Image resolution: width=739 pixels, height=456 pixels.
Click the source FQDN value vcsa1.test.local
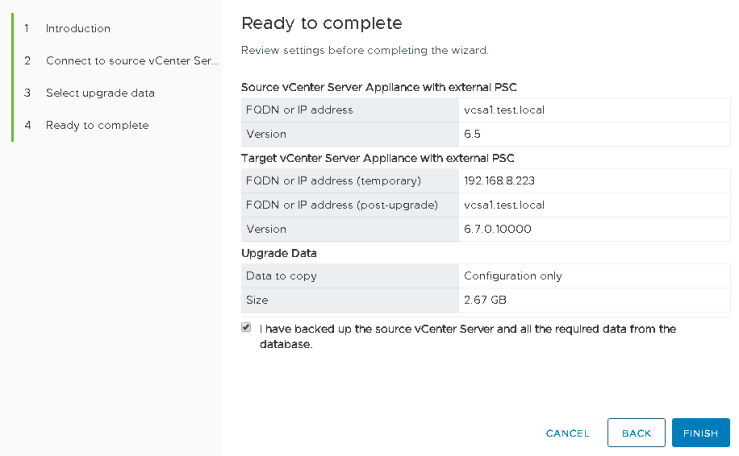(504, 110)
